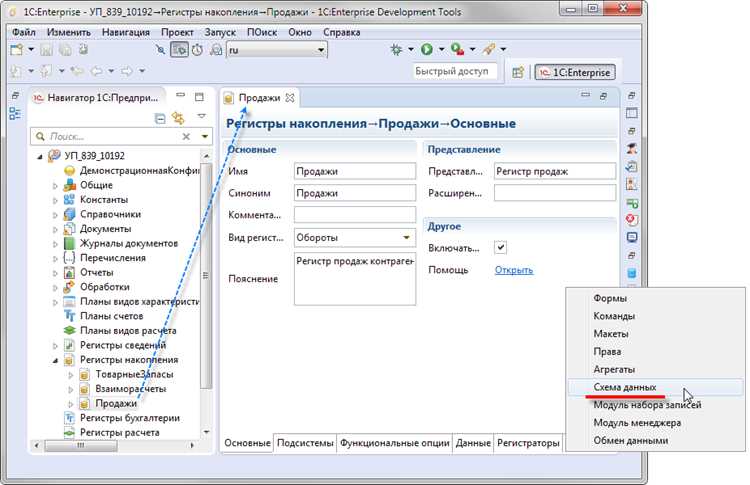Open Вид регистра dropdown showing Обороты
Viewport: 750px width, 485px height.
click(355, 238)
